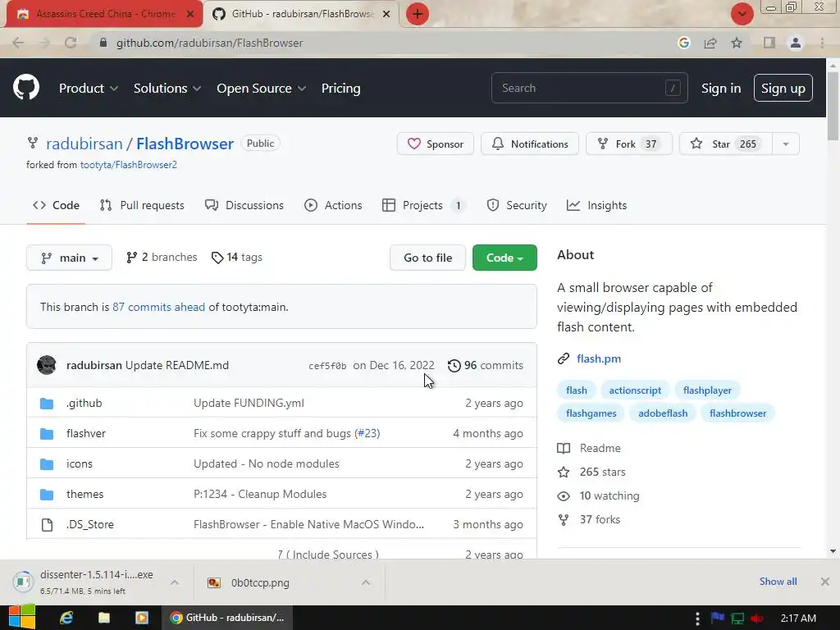Screen dimensions: 840x630
Task: Click the network tray icon
Action: click(737, 619)
